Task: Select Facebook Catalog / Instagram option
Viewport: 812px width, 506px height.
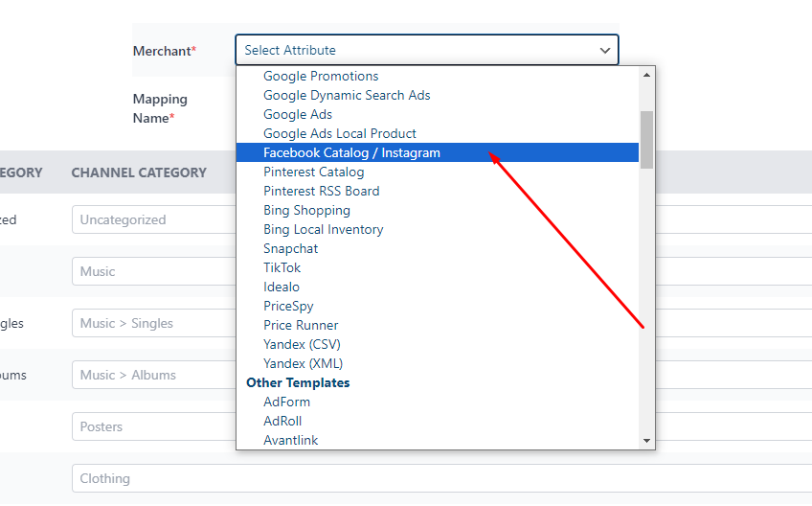Action: click(351, 152)
